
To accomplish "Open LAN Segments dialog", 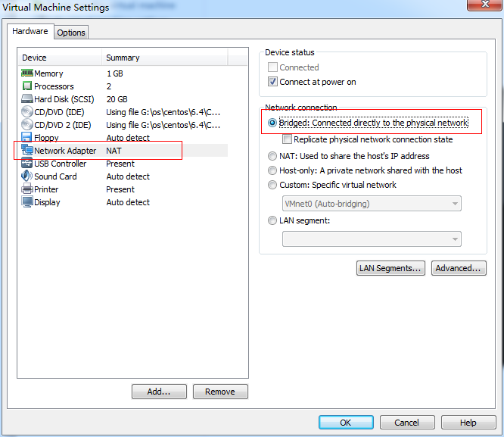I will [390, 268].
